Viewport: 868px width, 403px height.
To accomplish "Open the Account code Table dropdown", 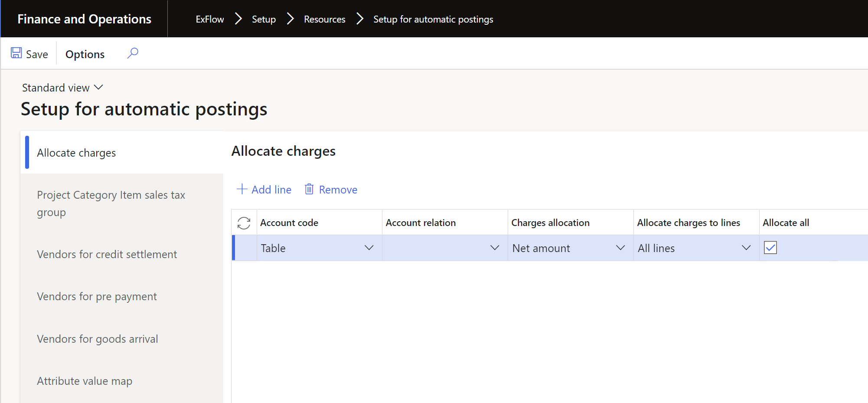I will coord(369,248).
